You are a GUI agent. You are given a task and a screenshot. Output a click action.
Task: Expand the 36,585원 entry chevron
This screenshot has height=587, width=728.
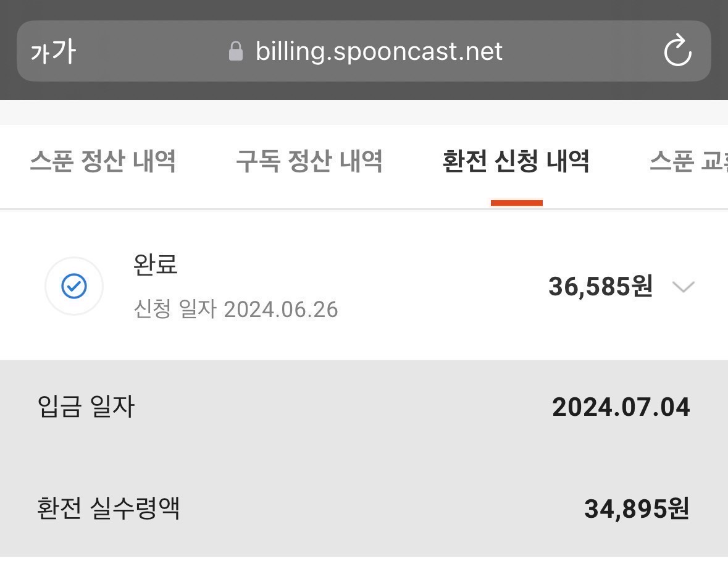[x=683, y=287]
